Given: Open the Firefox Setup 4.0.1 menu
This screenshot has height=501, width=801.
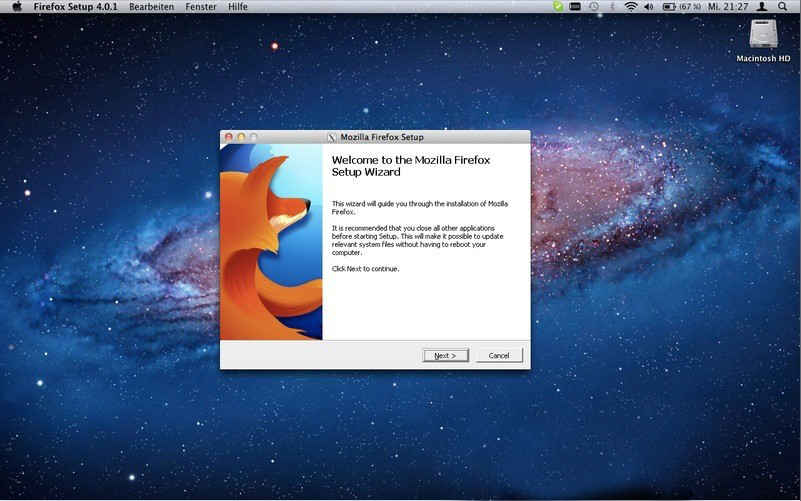Looking at the screenshot, I should 76,7.
